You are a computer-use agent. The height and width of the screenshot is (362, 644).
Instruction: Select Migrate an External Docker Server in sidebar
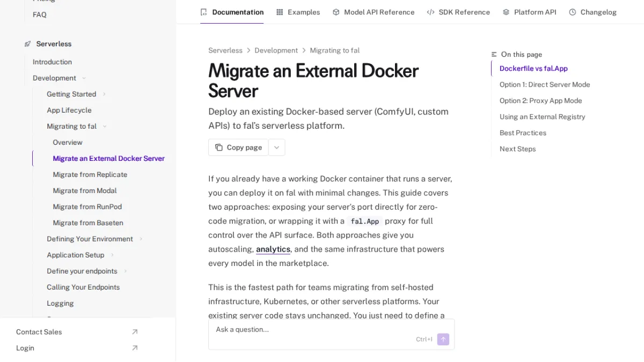pos(108,159)
